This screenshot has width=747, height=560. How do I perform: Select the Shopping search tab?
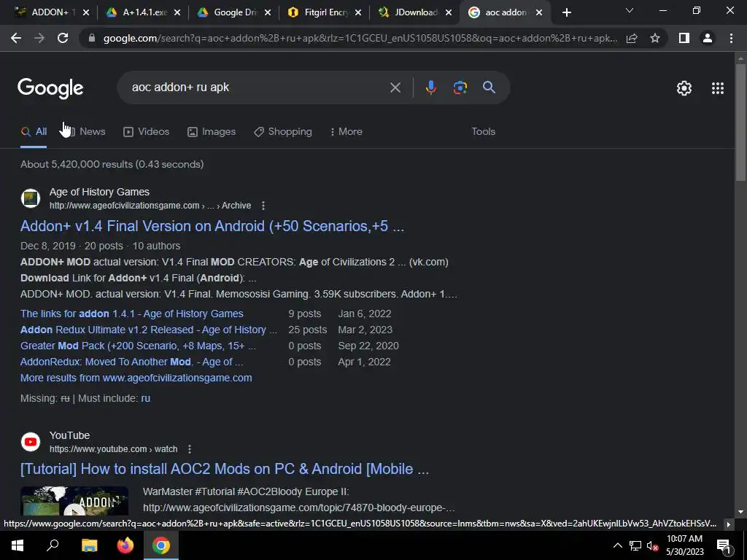[283, 131]
